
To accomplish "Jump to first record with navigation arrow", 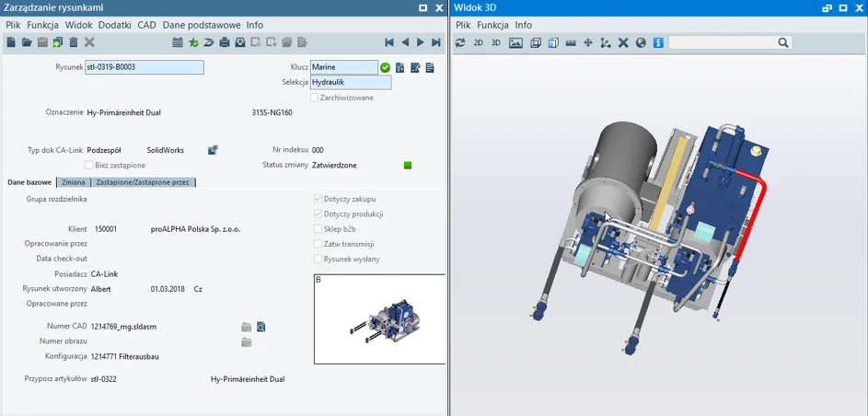I will (389, 42).
